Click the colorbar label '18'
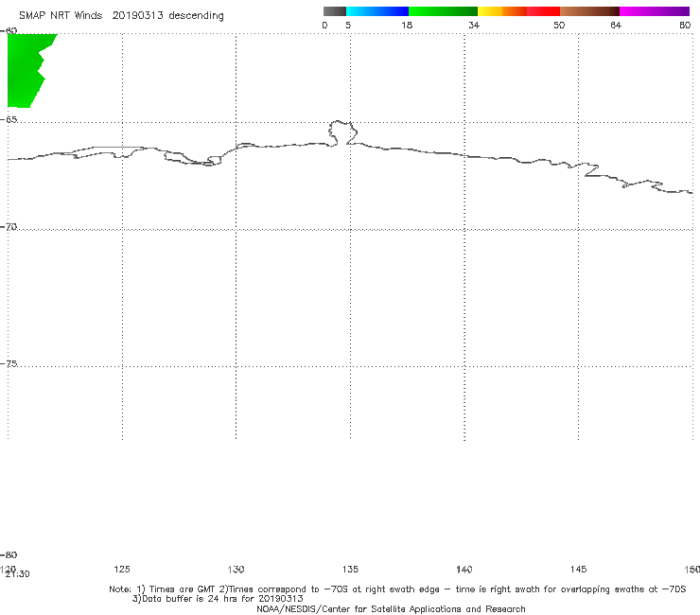The height and width of the screenshot is (615, 700). point(407,25)
